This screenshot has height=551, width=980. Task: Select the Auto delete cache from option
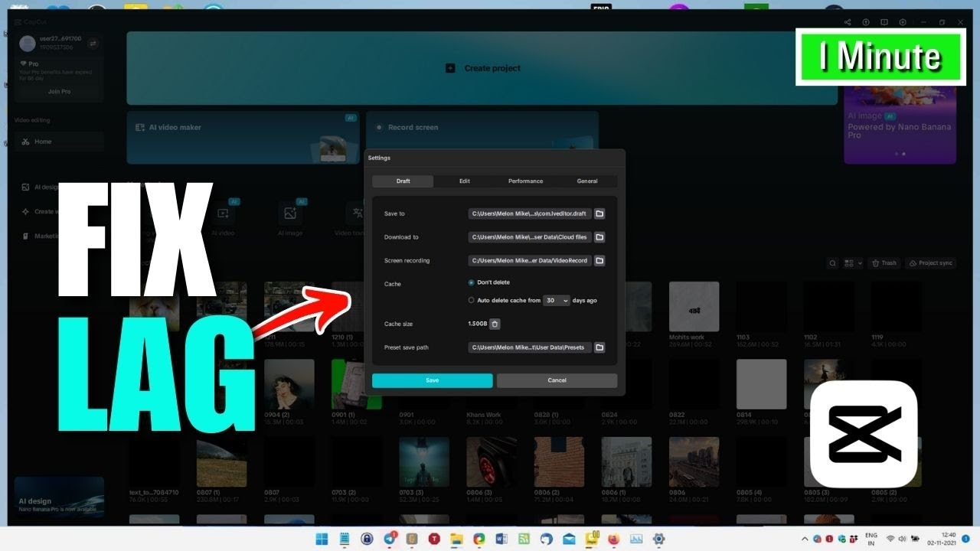pos(504,301)
